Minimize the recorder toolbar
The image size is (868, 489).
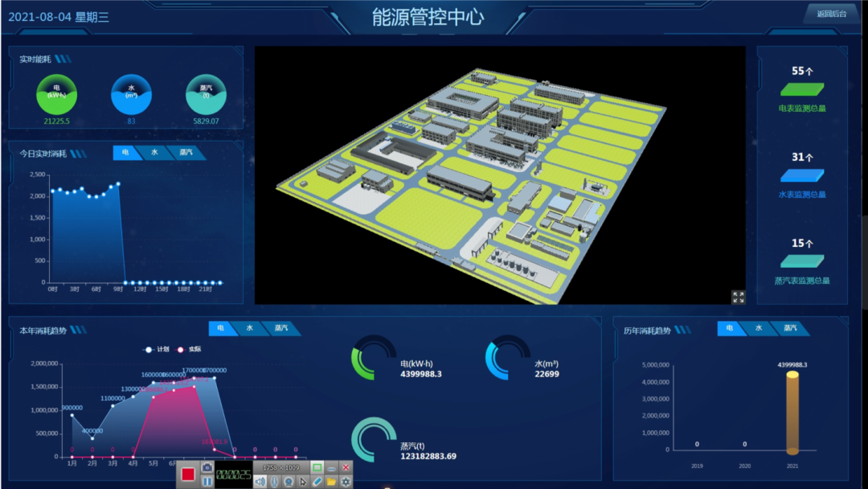click(x=332, y=468)
